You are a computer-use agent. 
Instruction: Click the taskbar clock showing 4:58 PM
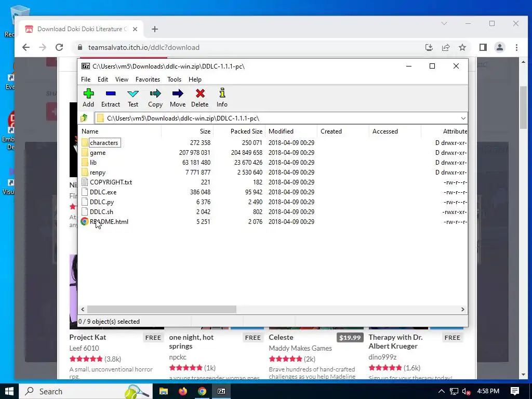click(488, 391)
